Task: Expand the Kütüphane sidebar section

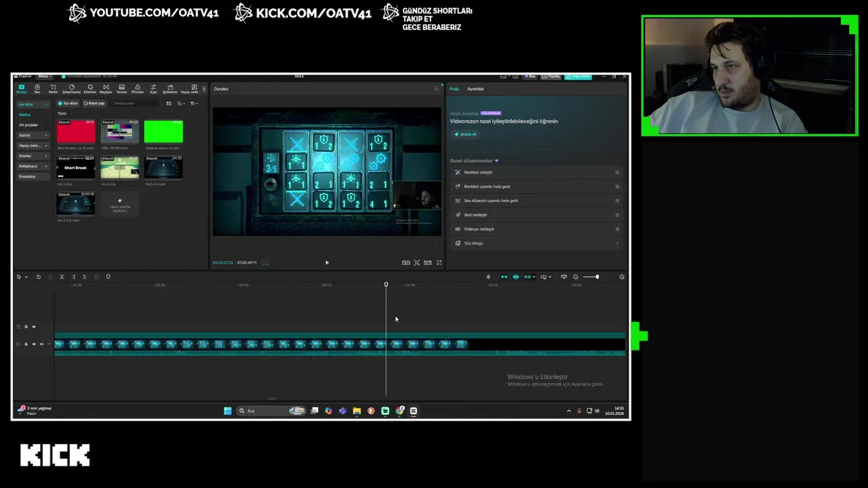Action: 33,166
